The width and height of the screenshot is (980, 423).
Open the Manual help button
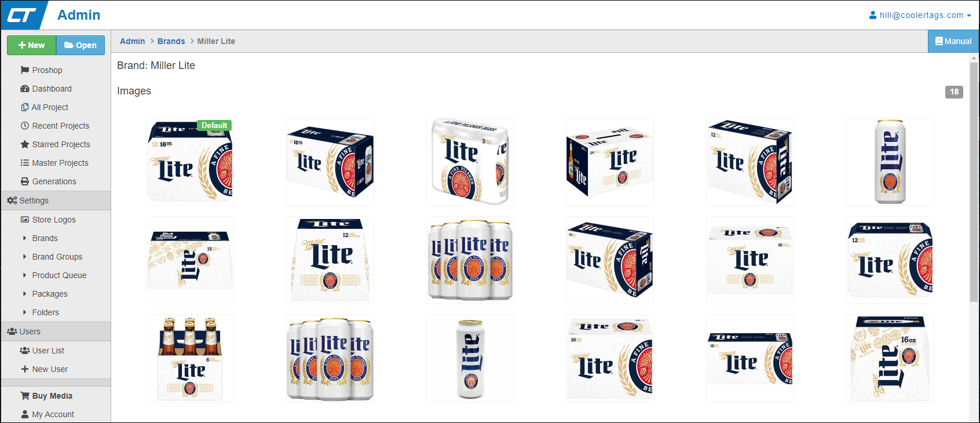[953, 41]
